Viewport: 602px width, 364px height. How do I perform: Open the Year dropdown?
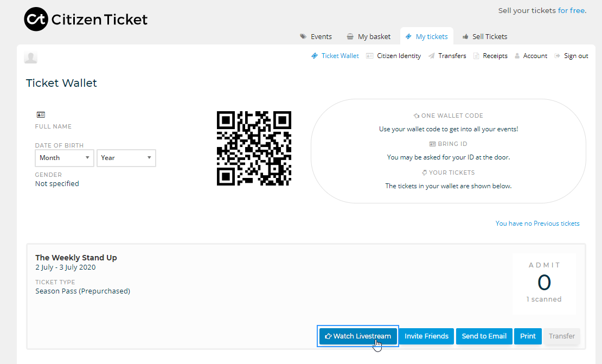pos(126,158)
